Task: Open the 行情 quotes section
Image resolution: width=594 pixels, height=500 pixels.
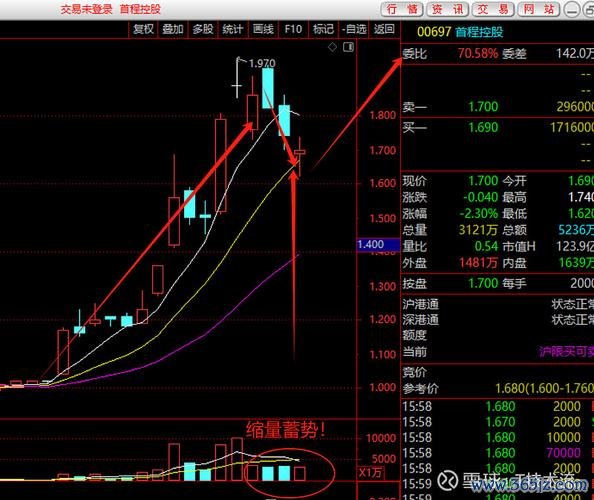Action: pos(402,9)
